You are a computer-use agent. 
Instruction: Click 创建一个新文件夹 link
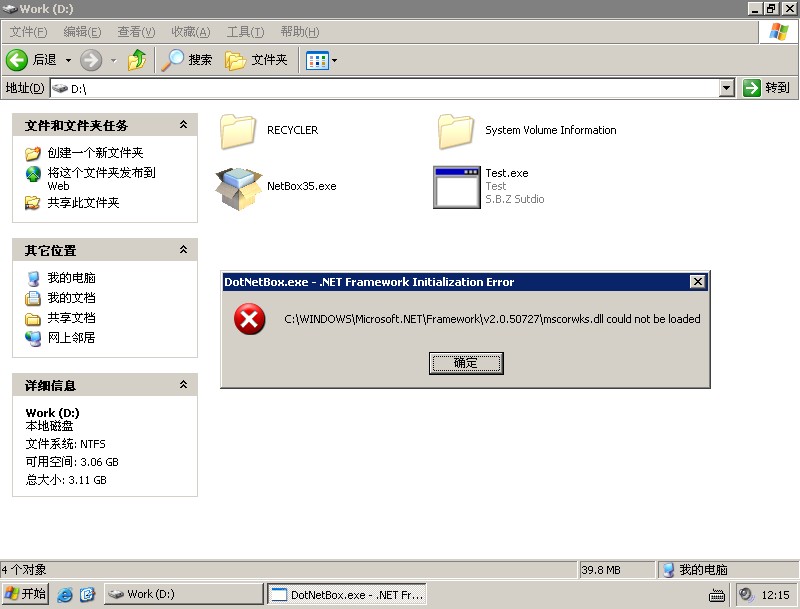[95, 153]
